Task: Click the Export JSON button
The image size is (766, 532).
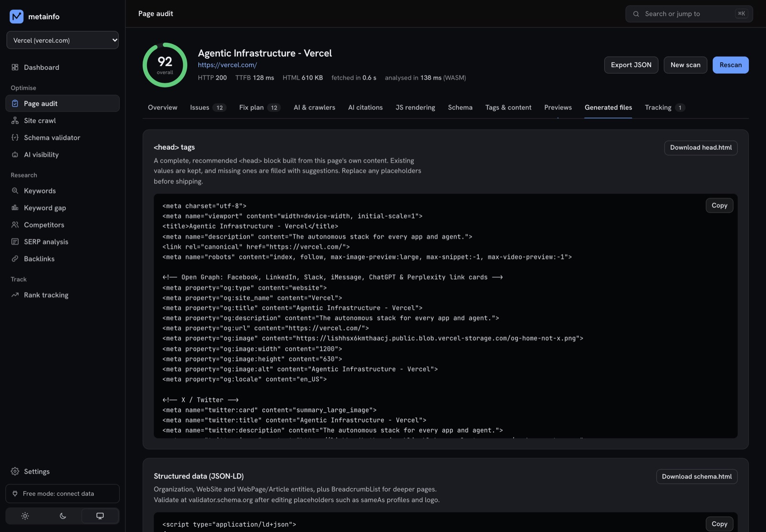Action: click(631, 65)
